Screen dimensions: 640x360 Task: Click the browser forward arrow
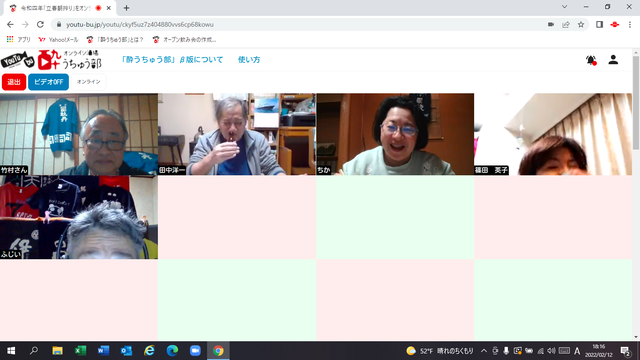pos(25,24)
